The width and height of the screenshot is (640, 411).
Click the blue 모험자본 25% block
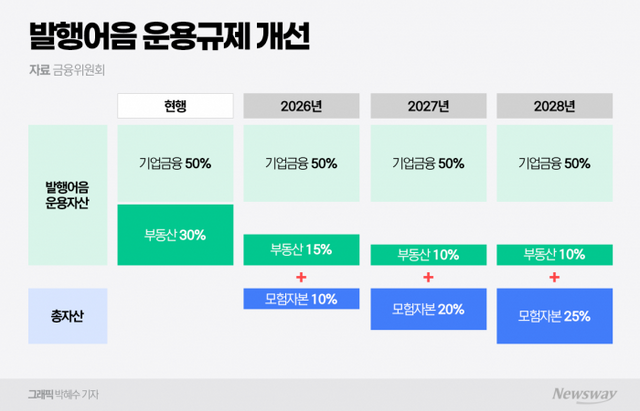point(555,315)
